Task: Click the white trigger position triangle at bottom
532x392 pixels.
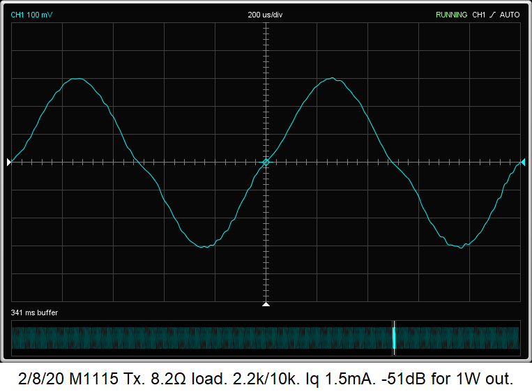Action: tap(266, 304)
